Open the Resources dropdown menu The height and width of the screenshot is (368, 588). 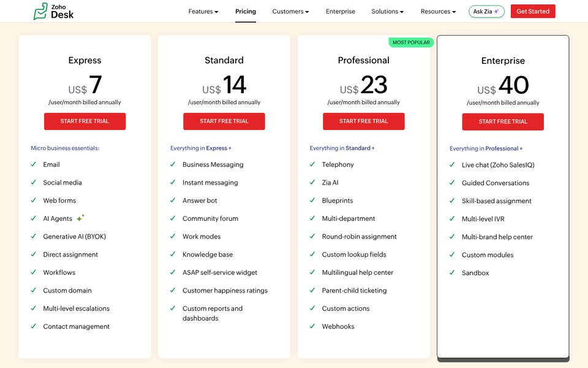(x=438, y=11)
